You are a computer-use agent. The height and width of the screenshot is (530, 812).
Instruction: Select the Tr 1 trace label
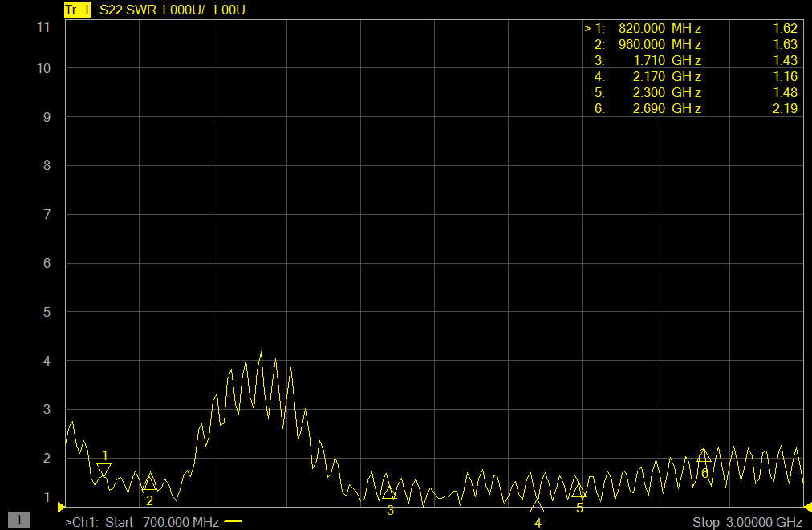(77, 10)
